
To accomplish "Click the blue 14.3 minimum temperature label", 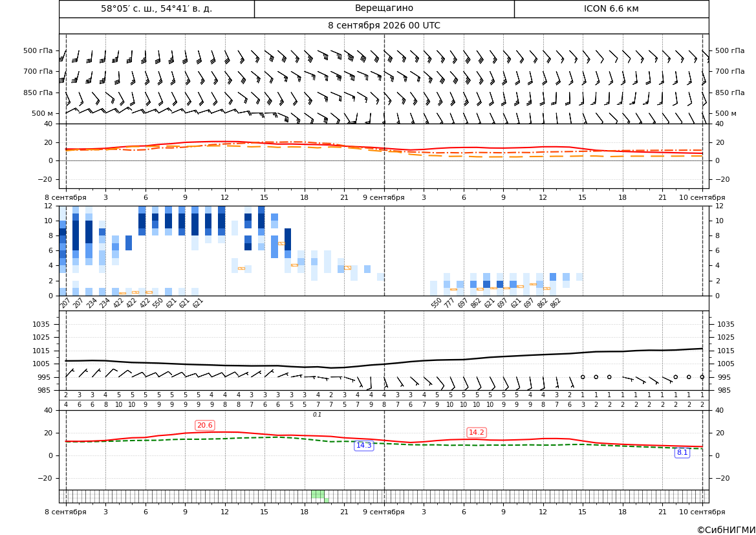I will pyautogui.click(x=363, y=445).
